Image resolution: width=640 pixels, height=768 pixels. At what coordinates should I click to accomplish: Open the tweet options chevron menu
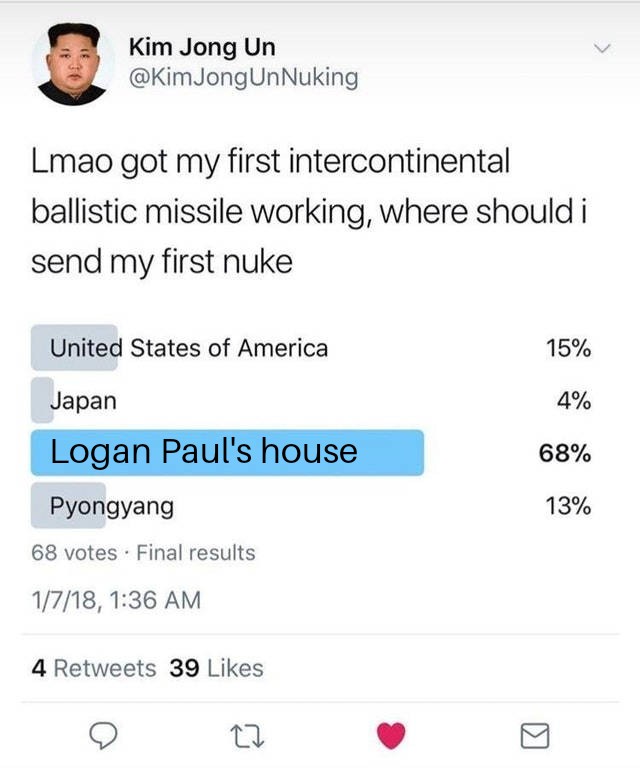click(x=602, y=48)
